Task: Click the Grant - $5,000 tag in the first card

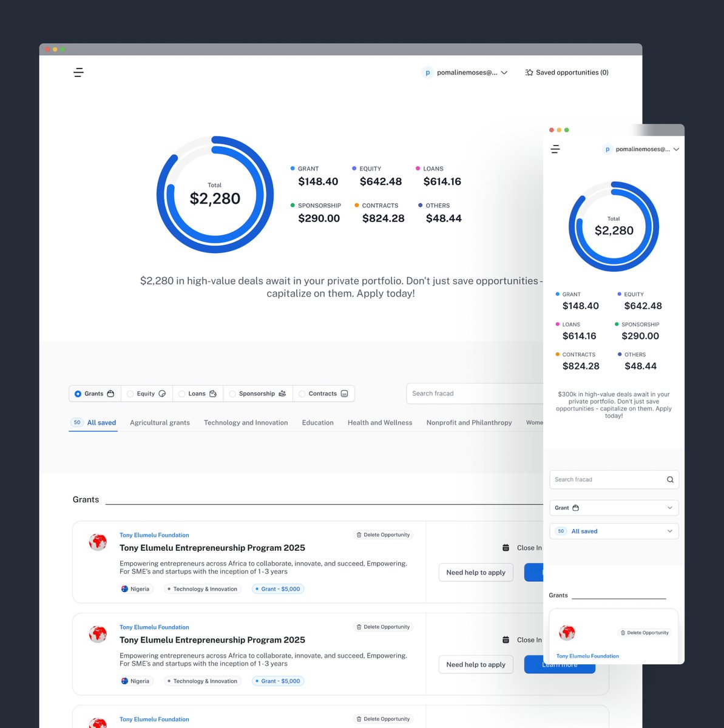Action: tap(278, 589)
